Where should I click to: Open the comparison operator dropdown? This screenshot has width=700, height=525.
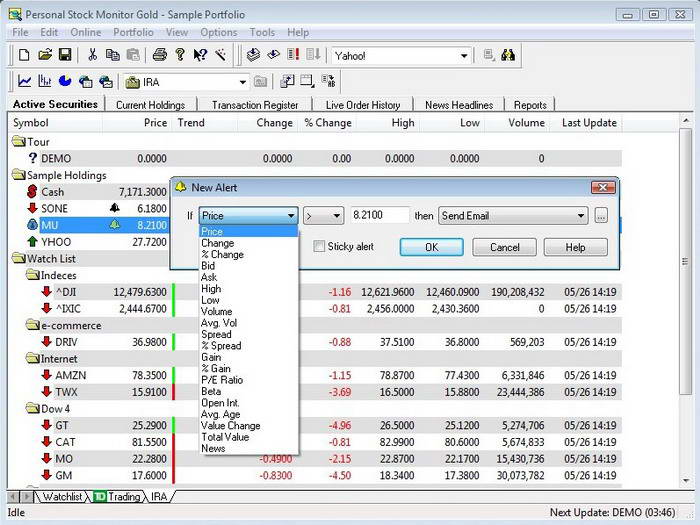point(323,216)
